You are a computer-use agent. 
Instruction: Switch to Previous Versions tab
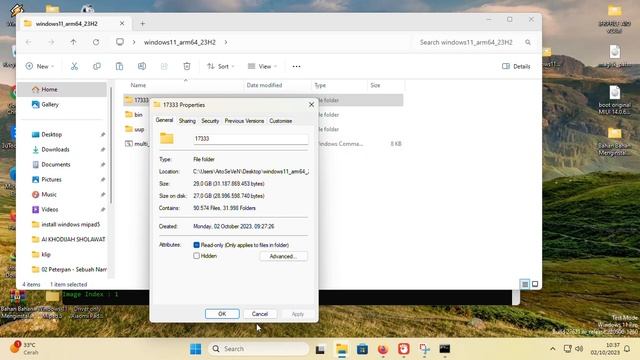(244, 121)
